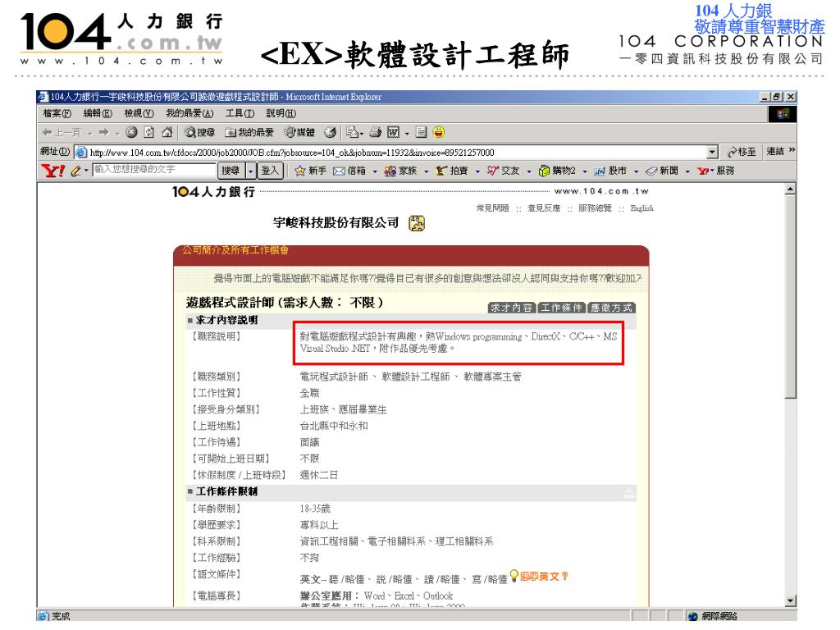This screenshot has width=840, height=630.
Task: Click the Discuss icon in toolbar
Action: pos(421,132)
